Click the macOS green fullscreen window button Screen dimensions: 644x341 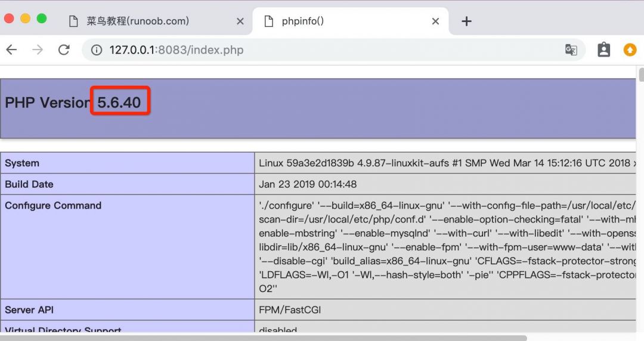click(42, 18)
